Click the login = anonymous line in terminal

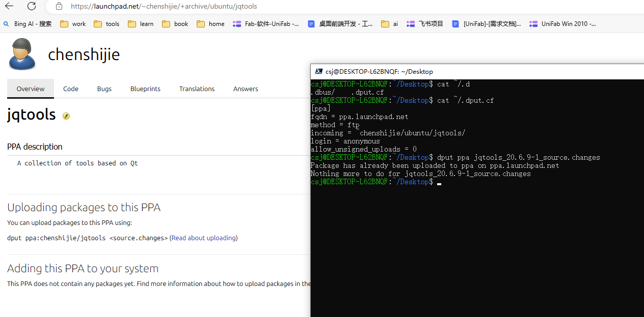pos(345,141)
